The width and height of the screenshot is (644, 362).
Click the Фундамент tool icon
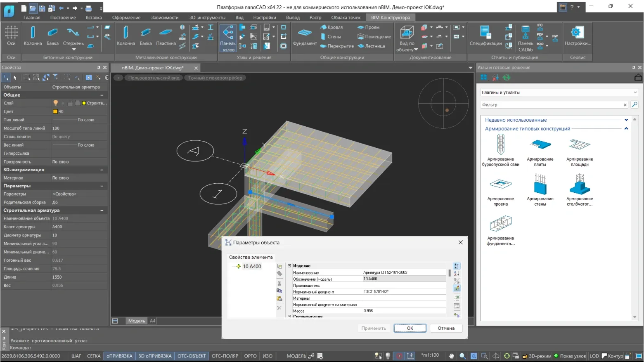point(305,35)
